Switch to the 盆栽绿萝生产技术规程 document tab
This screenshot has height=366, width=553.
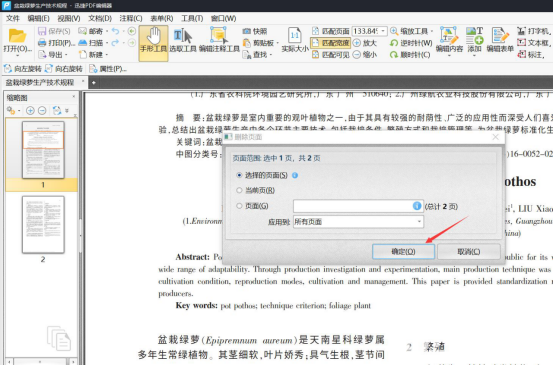[x=40, y=83]
